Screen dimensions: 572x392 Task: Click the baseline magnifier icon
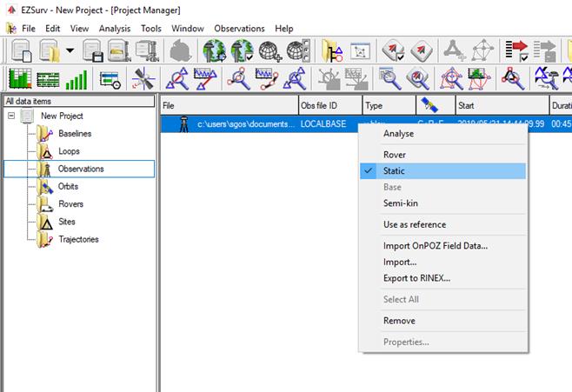177,78
